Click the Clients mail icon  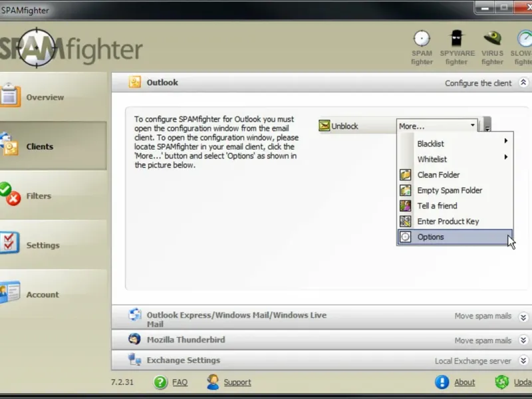[9, 144]
